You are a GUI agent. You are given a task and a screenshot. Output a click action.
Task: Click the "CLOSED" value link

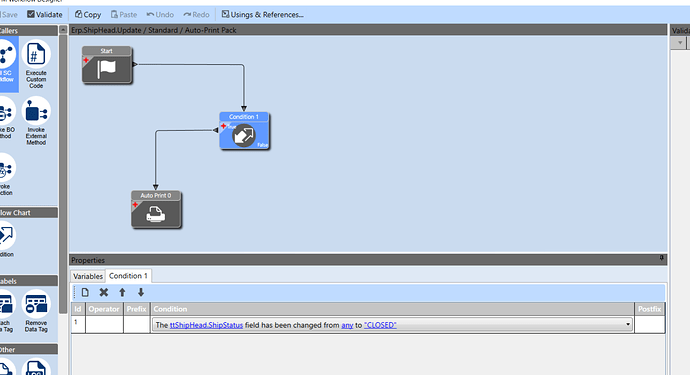[x=380, y=325]
